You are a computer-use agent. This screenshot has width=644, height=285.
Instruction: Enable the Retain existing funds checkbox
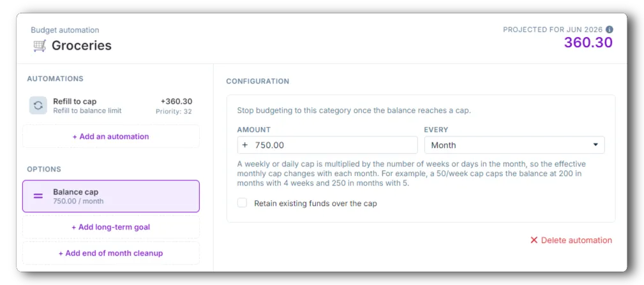[243, 203]
